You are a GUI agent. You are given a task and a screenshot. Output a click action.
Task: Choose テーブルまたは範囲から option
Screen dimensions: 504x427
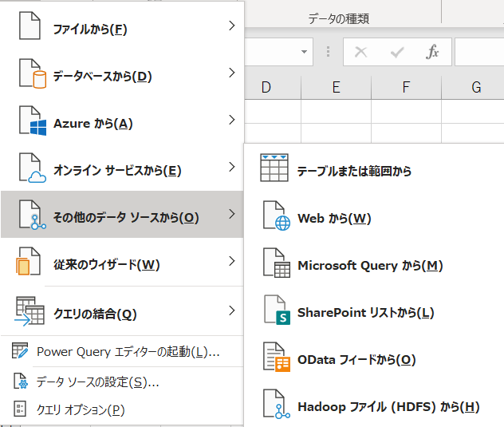374,168
